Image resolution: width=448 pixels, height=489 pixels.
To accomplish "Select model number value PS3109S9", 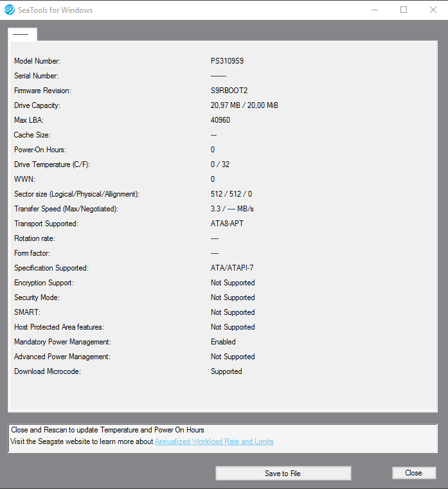I will point(227,61).
